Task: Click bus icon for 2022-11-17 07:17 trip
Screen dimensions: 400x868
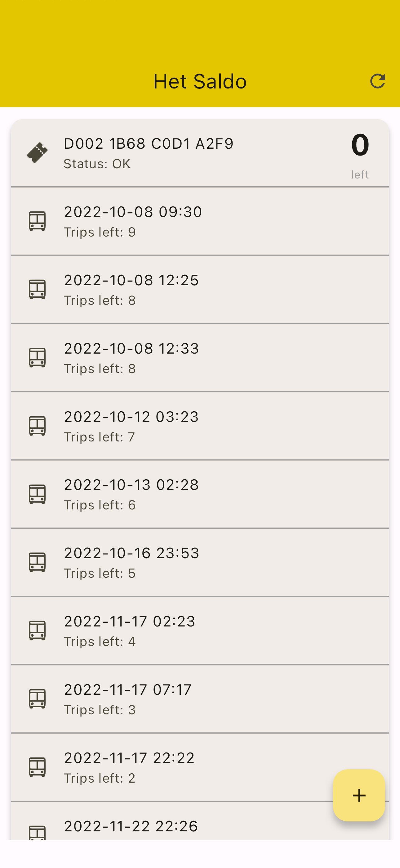Action: 38,699
